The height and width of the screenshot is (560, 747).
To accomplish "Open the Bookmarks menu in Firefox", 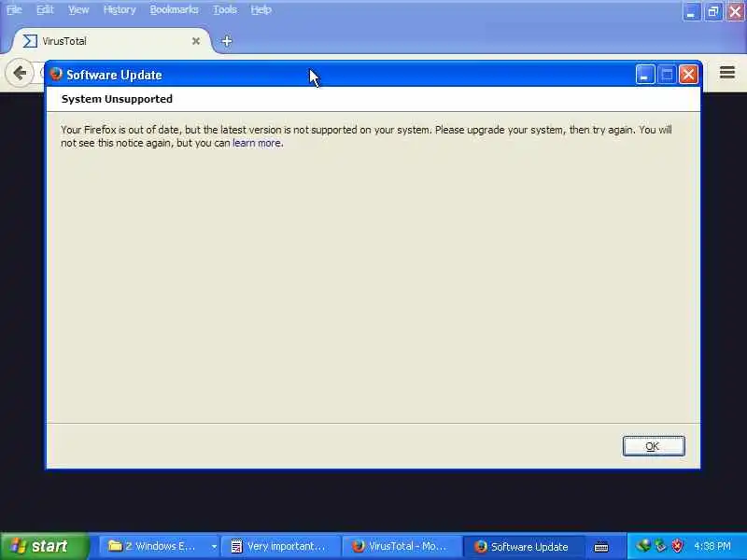I will (x=174, y=9).
